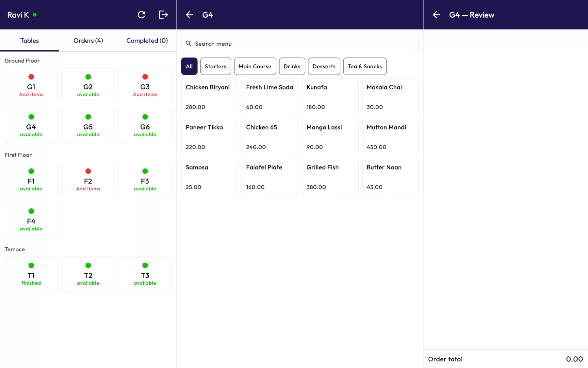Select table G5

point(88,126)
